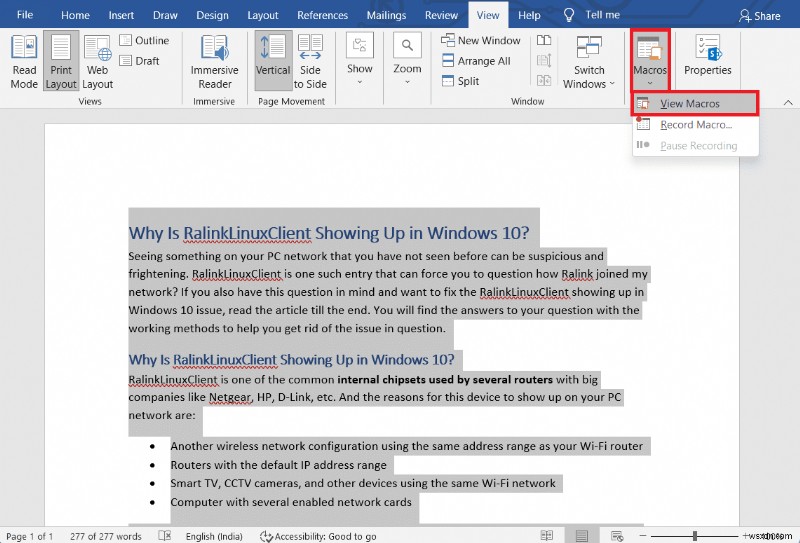Switch to Read Mode view
The image size is (800, 543).
[24, 60]
